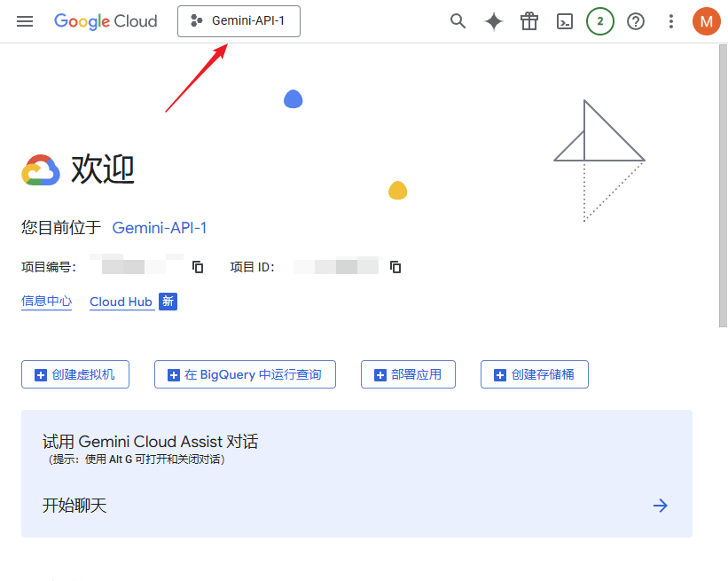Copy the project number (项目编号)
The width and height of the screenshot is (728, 581).
point(198,267)
